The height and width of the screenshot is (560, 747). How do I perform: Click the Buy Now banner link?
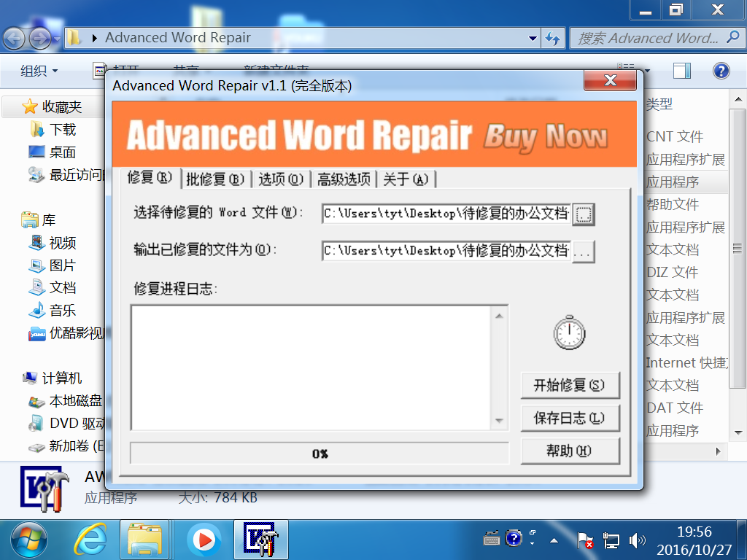(546, 136)
